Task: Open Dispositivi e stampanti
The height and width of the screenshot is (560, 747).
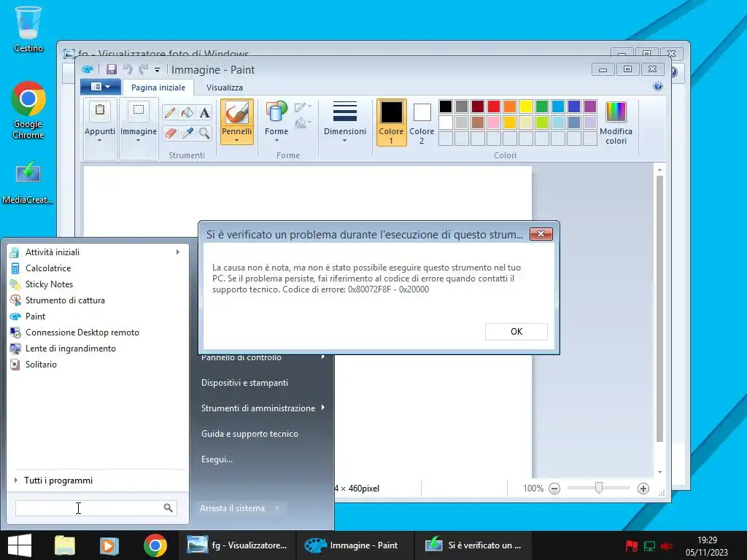Action: tap(245, 382)
